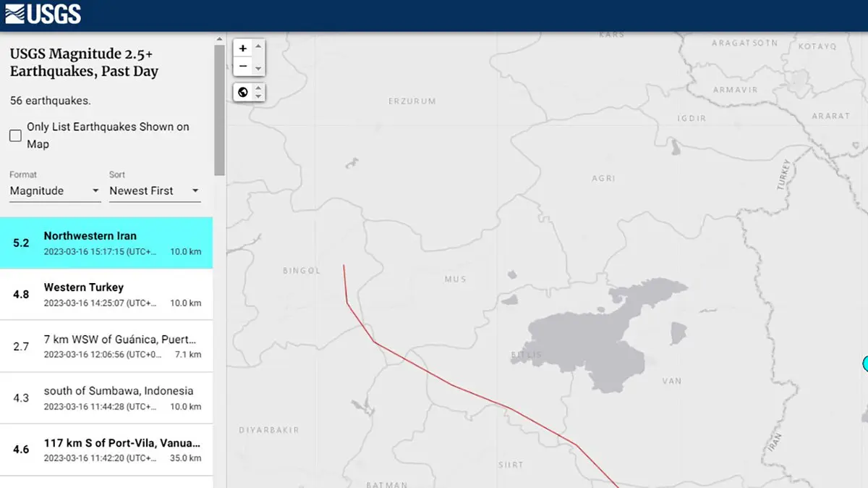The height and width of the screenshot is (488, 868).
Task: Open the 4.6 Port-Vila, Vanuatu earthquake entry
Action: pyautogui.click(x=106, y=450)
